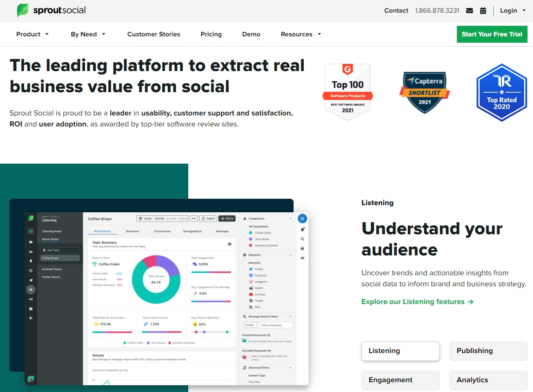533x392 pixels.
Task: Collapse the Advanced Filters section
Action: pyautogui.click(x=291, y=368)
